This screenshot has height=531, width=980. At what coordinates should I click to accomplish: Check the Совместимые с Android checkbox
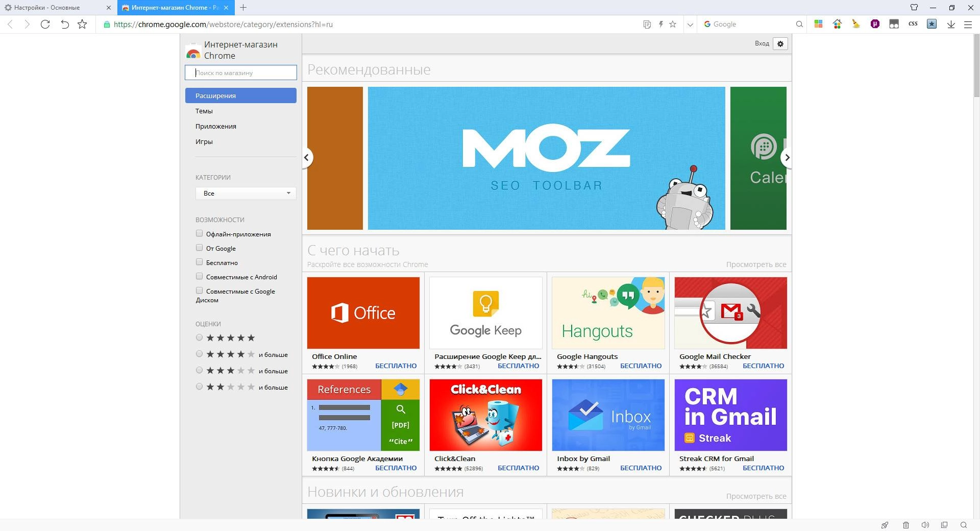(200, 276)
